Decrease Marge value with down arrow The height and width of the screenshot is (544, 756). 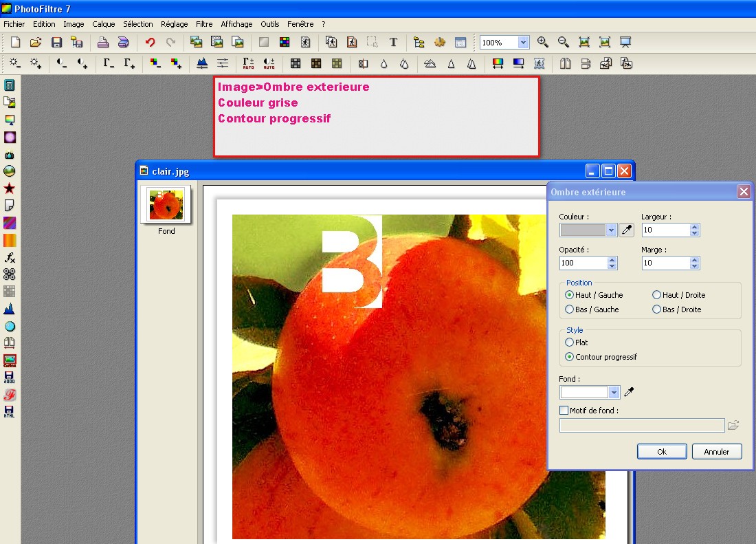pyautogui.click(x=694, y=265)
